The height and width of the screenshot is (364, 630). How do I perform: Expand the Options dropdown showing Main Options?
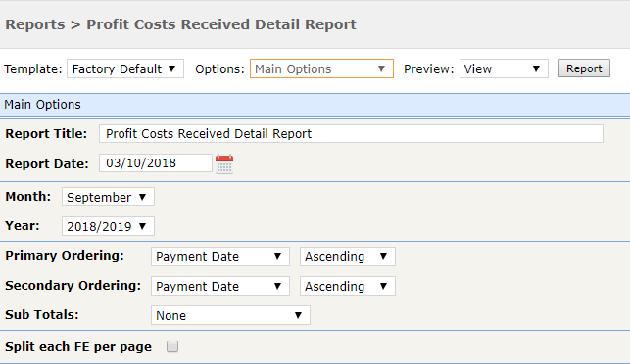pyautogui.click(x=321, y=68)
